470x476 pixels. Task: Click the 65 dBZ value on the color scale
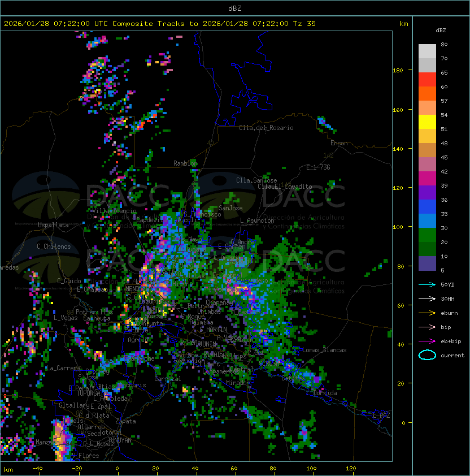[444, 72]
